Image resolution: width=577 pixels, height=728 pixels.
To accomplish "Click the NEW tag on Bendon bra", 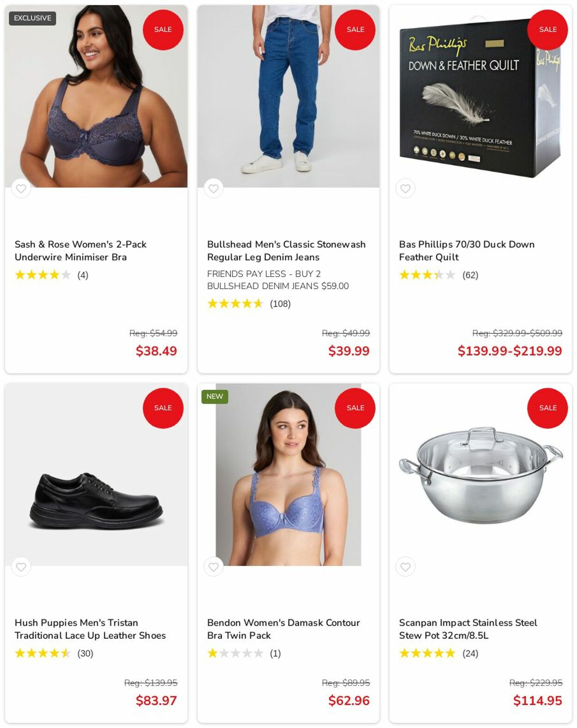I will click(x=215, y=396).
